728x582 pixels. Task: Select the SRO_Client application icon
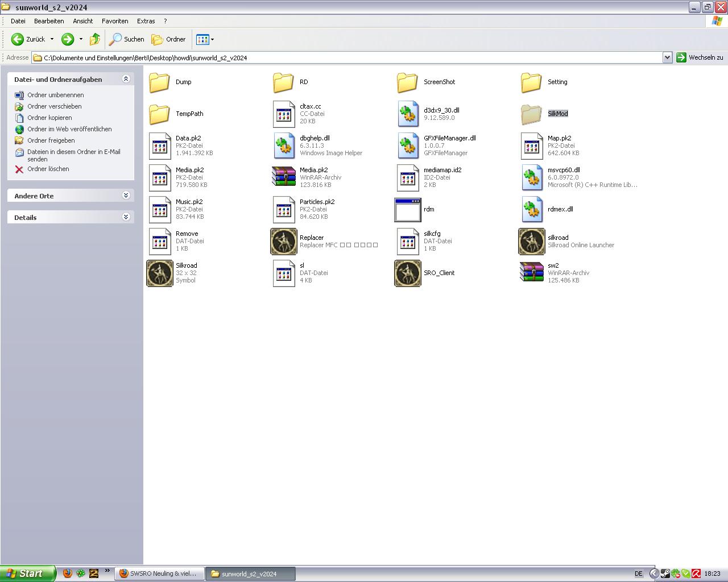[408, 273]
